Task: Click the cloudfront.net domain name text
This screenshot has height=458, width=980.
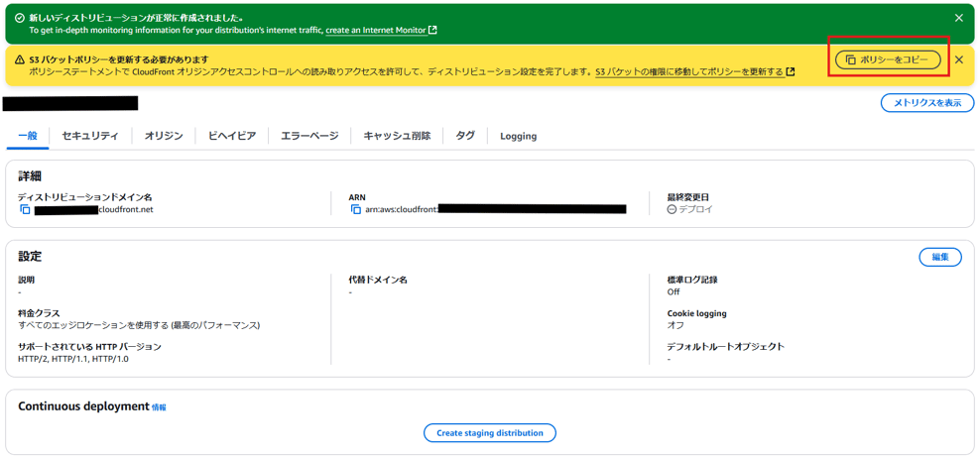Action: click(126, 209)
